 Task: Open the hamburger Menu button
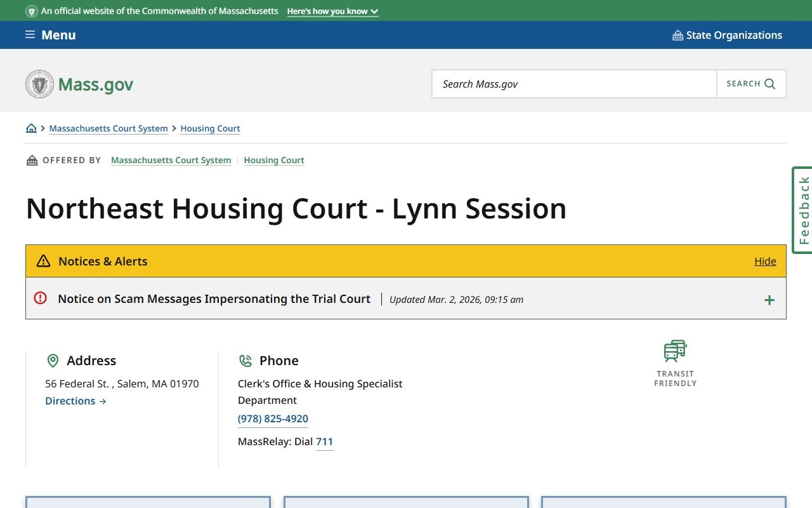point(50,35)
